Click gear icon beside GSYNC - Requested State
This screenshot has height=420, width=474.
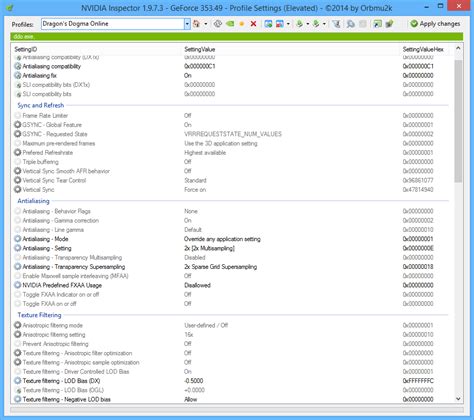[x=18, y=134]
